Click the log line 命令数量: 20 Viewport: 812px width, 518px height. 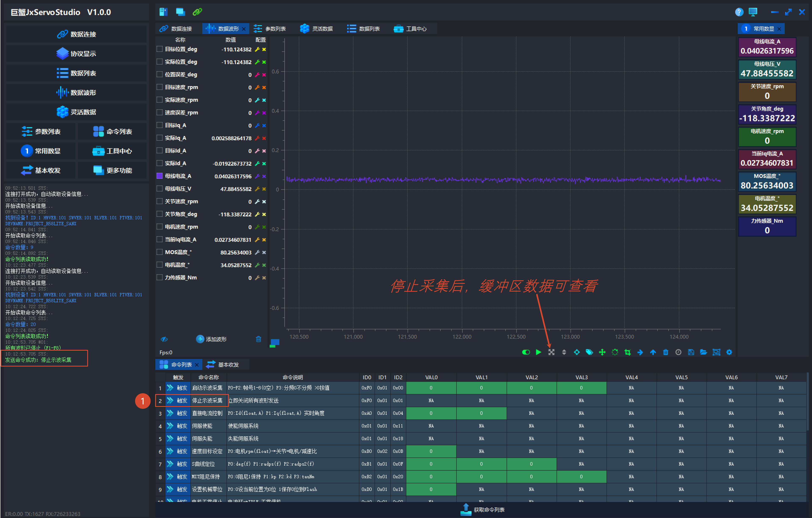pos(21,324)
